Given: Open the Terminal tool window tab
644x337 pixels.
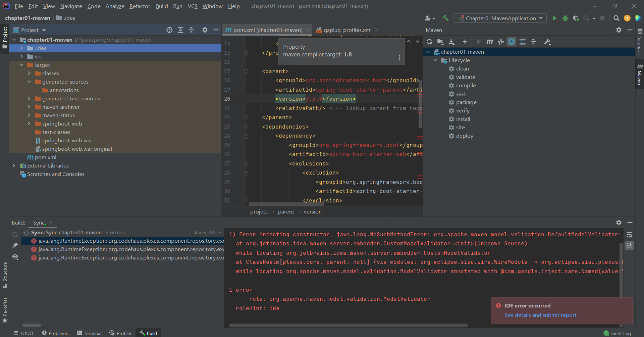Looking at the screenshot, I should (89, 333).
